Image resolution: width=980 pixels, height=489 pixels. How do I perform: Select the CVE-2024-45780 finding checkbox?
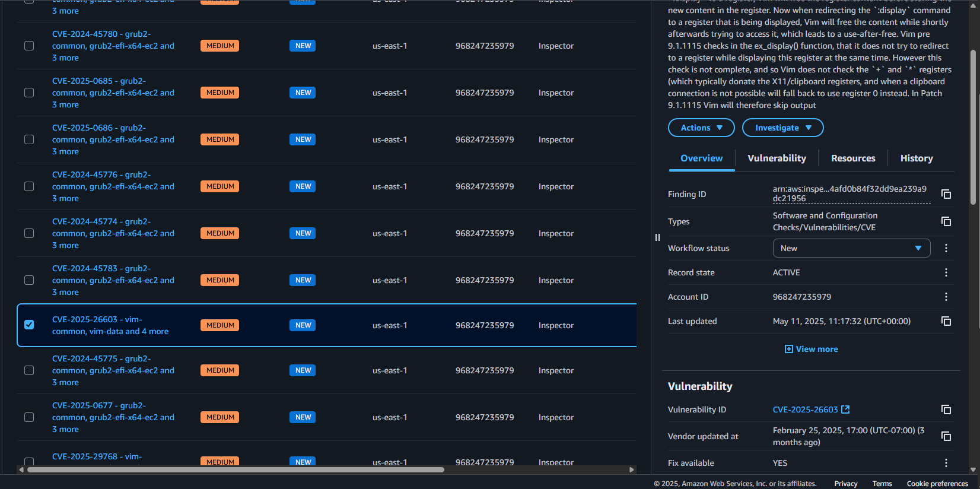[x=29, y=46]
